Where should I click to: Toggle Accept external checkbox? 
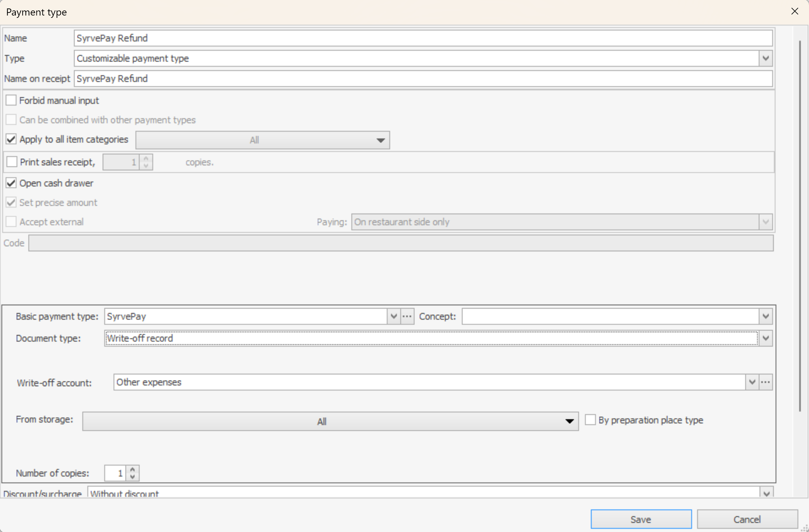11,221
